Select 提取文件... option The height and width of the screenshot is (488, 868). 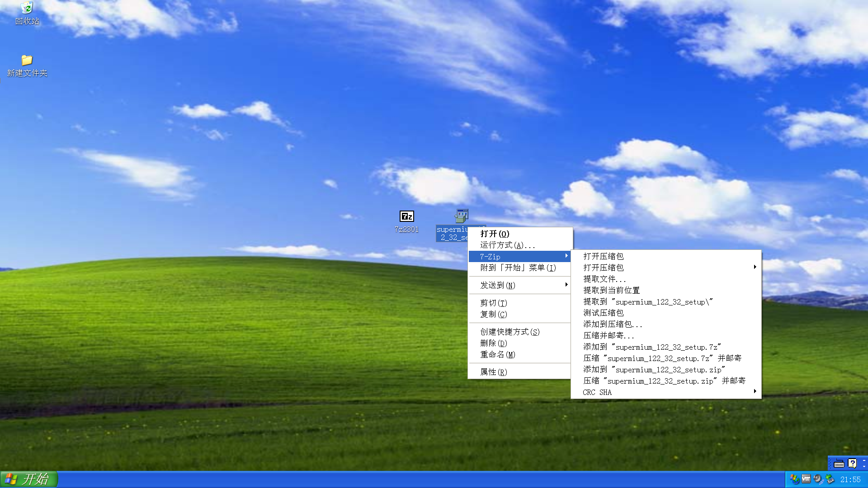click(x=604, y=279)
